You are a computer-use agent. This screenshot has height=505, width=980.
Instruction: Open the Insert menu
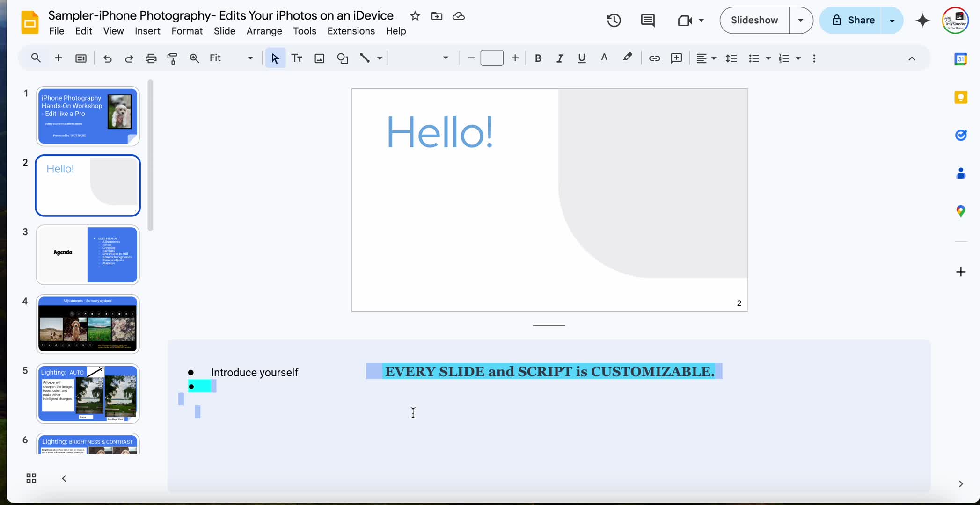(147, 31)
